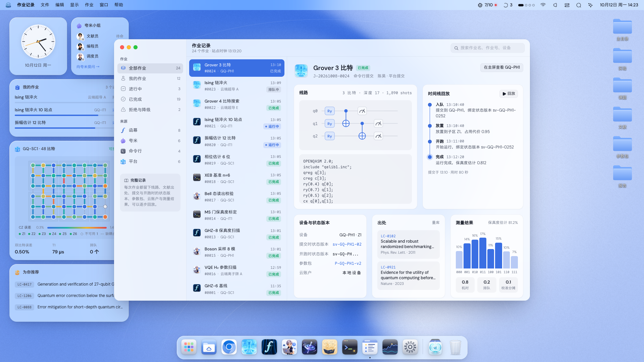The image size is (644, 362).
Task: Click the Ry gate on q1 line
Action: (x=329, y=124)
